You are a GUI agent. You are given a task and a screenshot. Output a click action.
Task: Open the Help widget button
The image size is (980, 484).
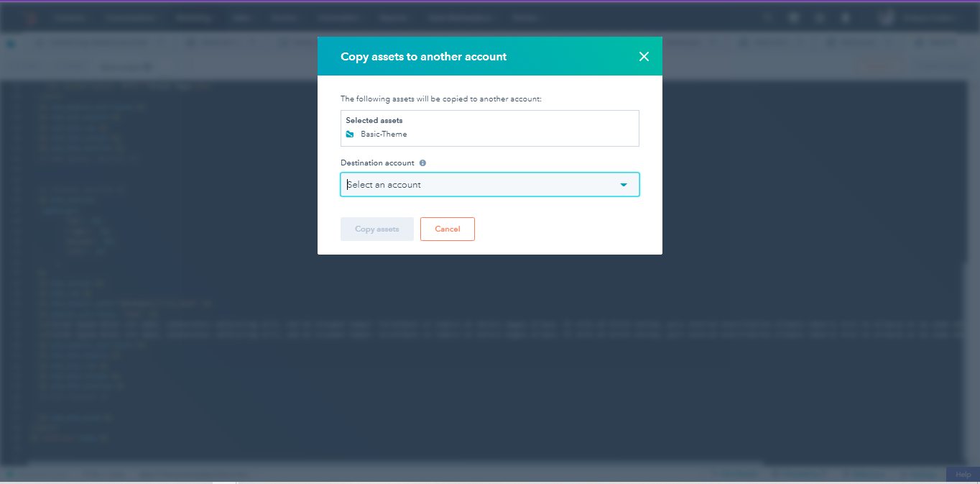962,474
